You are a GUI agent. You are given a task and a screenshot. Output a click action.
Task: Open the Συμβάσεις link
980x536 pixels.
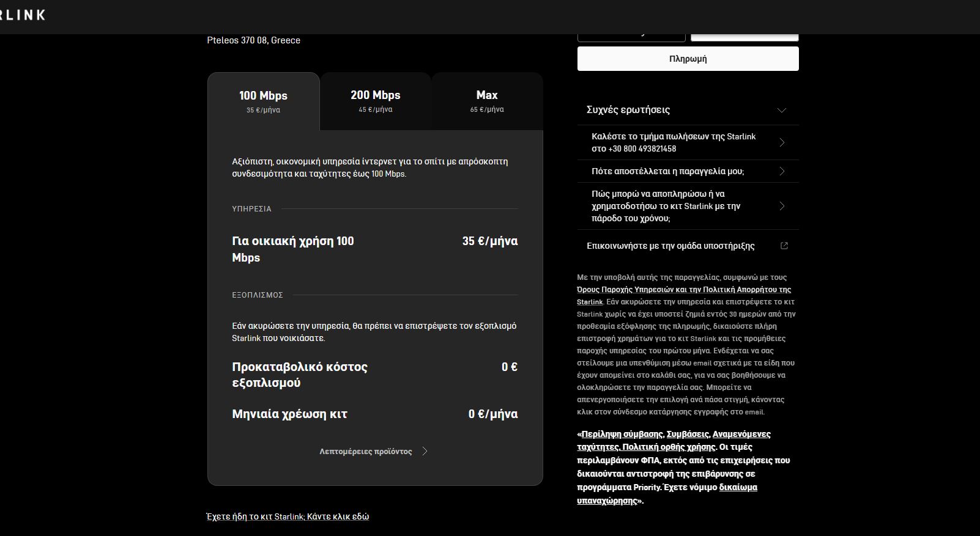point(688,434)
